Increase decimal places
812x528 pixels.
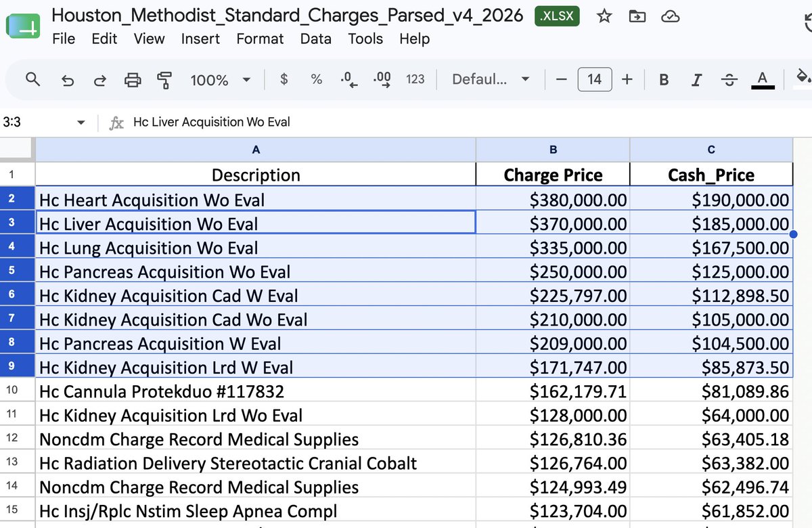pos(382,80)
